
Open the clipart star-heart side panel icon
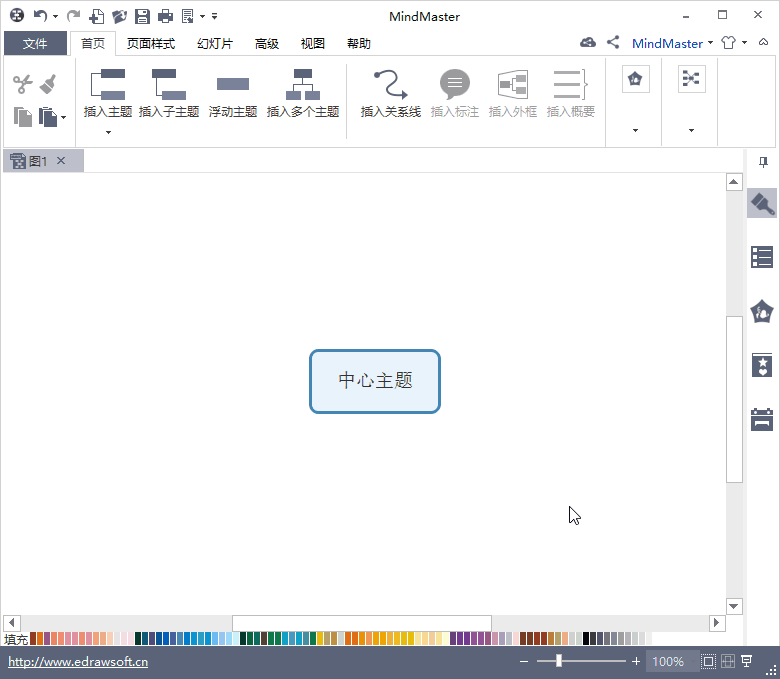pyautogui.click(x=762, y=365)
